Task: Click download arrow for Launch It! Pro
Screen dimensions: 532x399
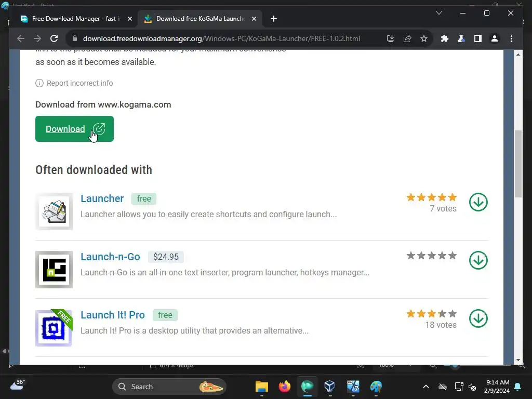Action: tap(478, 318)
